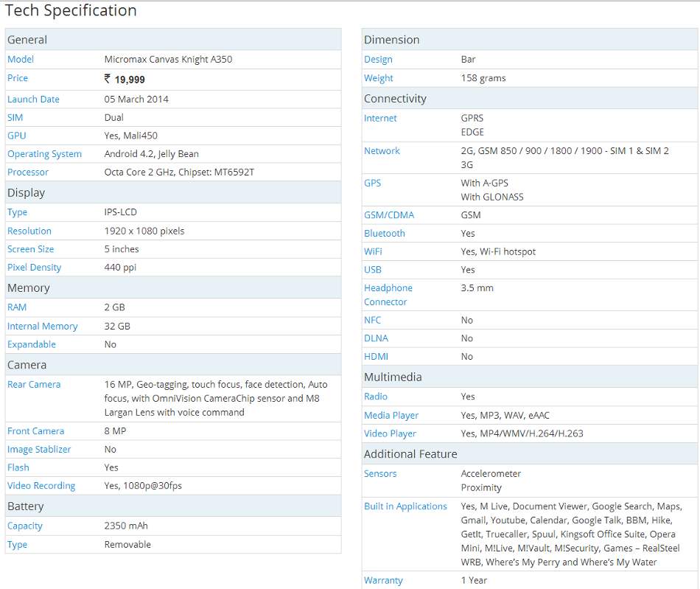Click the SIM specification link
The width and height of the screenshot is (700, 589).
click(15, 117)
